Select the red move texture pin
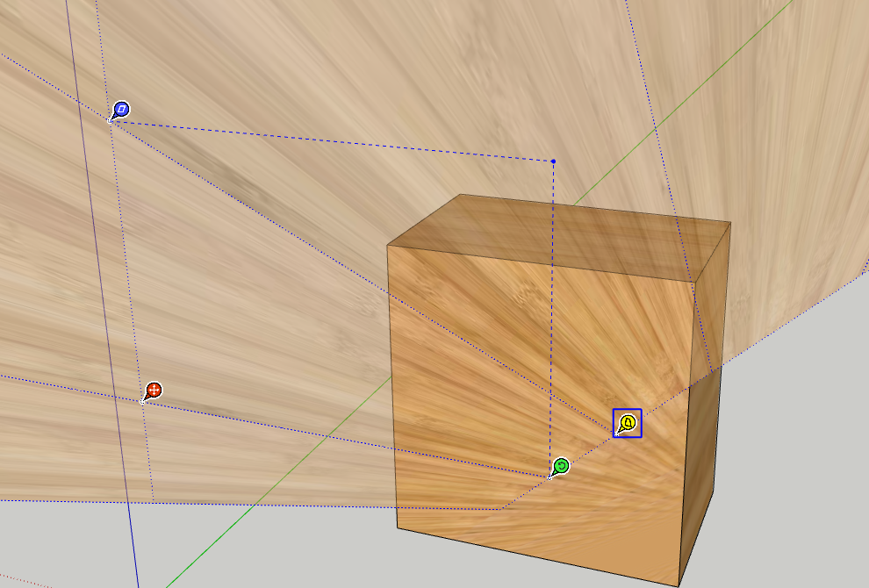Screen dimensions: 869x588 153,391
